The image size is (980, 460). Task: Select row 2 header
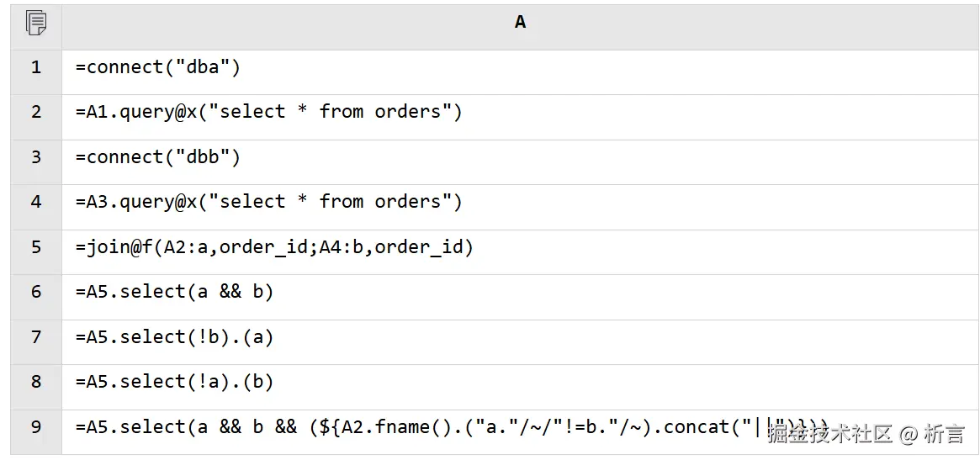(36, 112)
